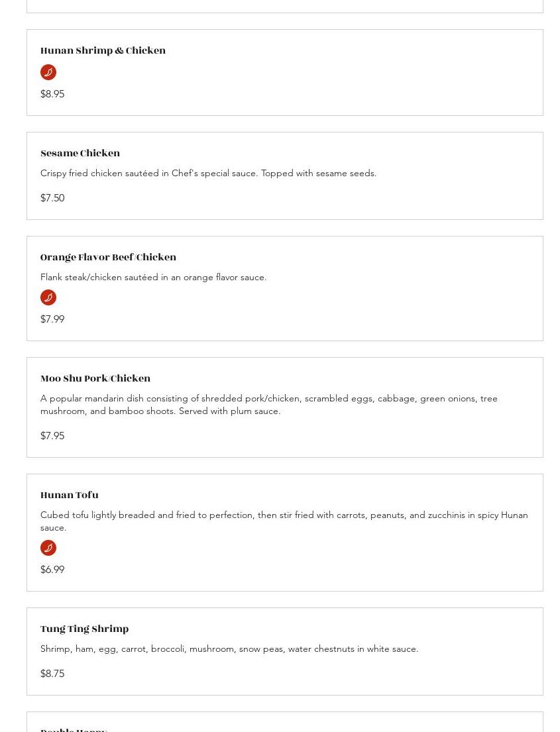The height and width of the screenshot is (732, 560).
Task: Click the cubed tofu Hunan sauce description
Action: point(284,521)
